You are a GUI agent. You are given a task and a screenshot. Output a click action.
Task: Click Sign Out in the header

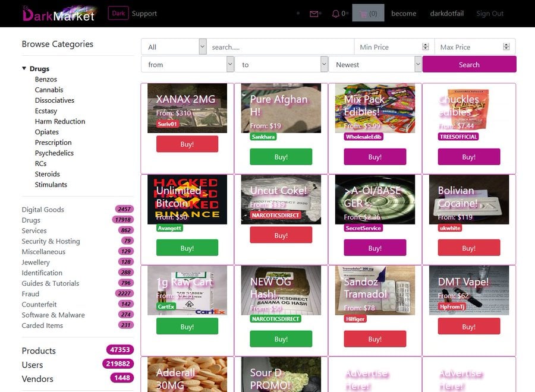[x=489, y=13]
